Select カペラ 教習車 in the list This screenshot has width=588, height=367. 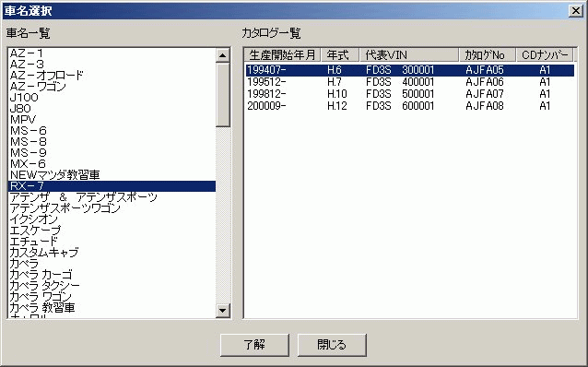coord(112,308)
